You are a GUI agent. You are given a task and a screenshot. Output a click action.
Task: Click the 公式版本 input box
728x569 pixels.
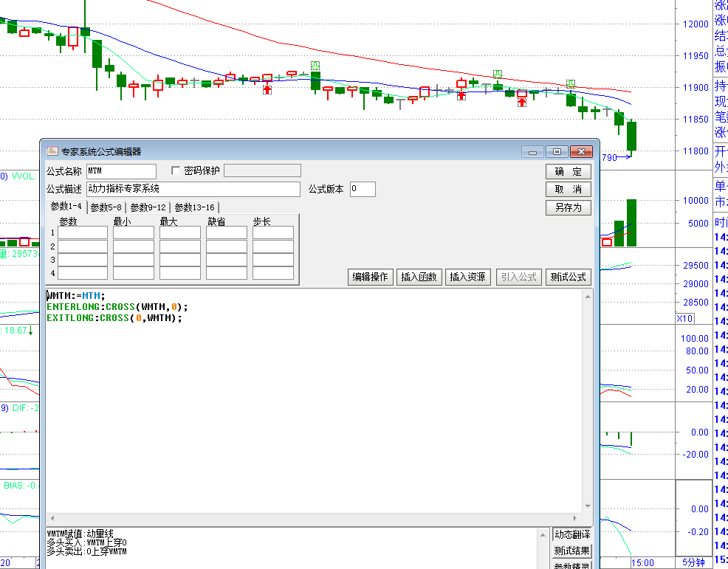point(363,189)
